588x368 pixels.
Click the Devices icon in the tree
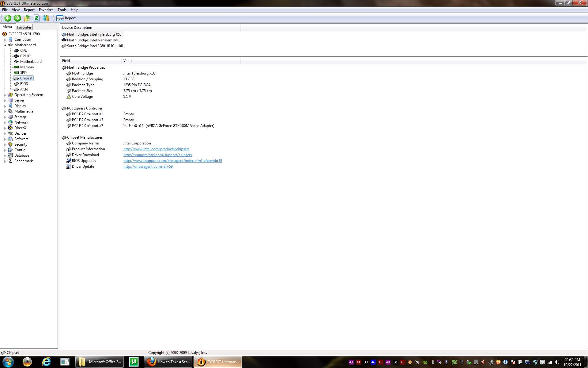point(10,133)
